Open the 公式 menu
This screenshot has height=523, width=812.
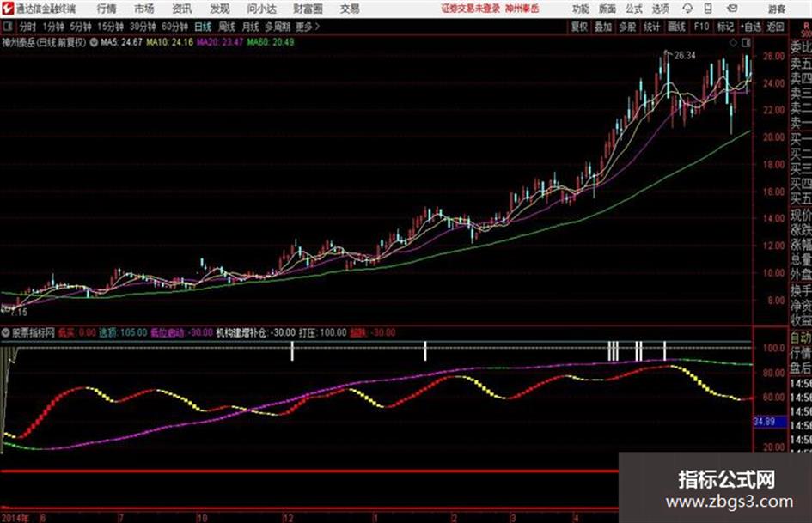(633, 9)
